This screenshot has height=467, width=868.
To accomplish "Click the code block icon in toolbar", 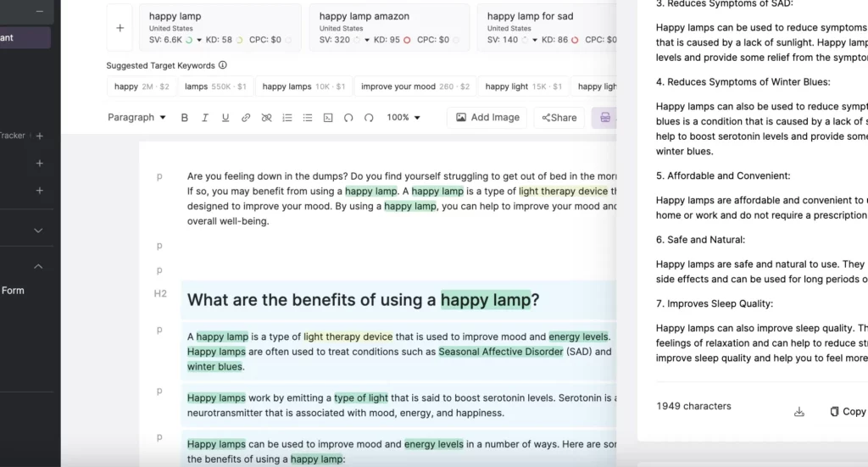I will point(328,117).
